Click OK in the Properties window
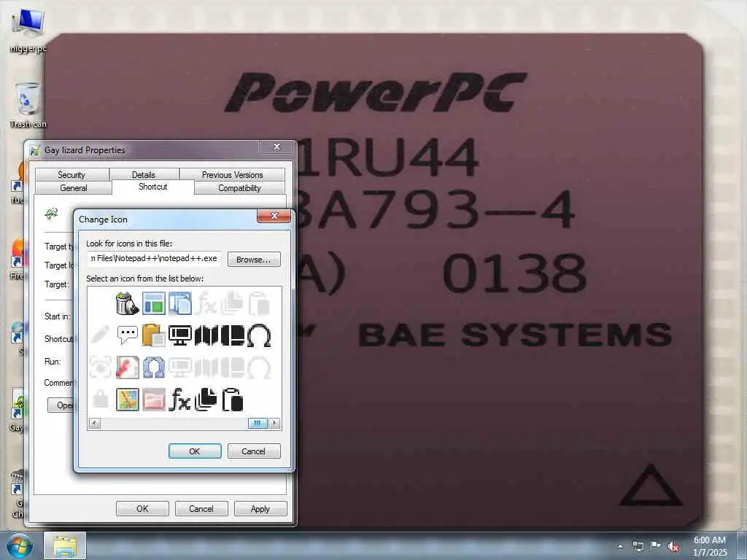Screen dimensions: 747x560 pos(142,508)
